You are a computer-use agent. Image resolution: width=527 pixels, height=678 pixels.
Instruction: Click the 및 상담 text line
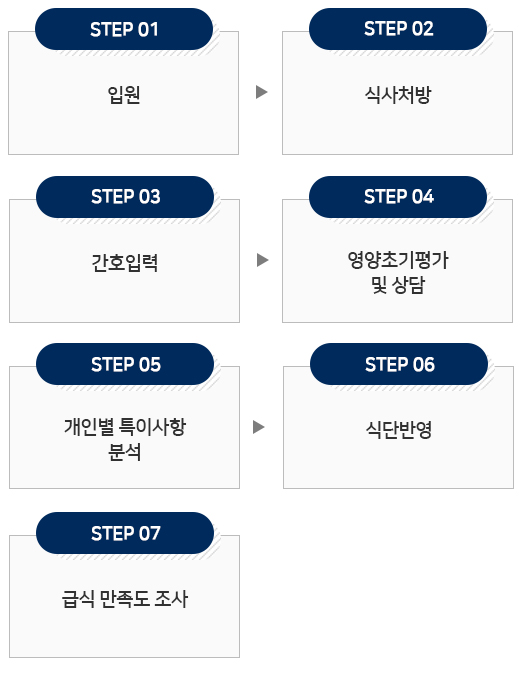[398, 285]
